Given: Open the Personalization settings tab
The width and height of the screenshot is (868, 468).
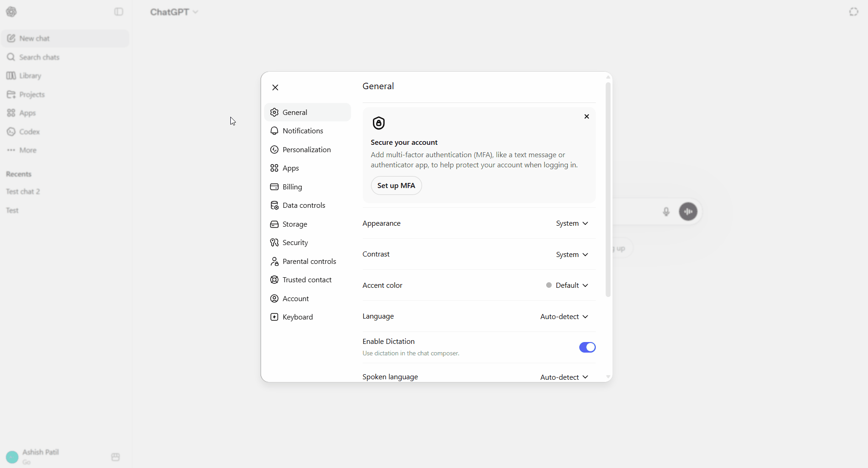Looking at the screenshot, I should 308,150.
